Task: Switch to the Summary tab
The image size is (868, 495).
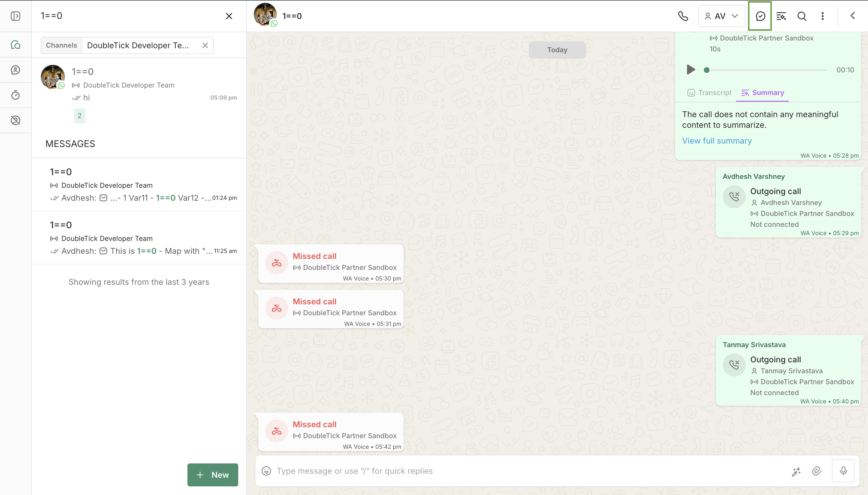Action: [763, 93]
